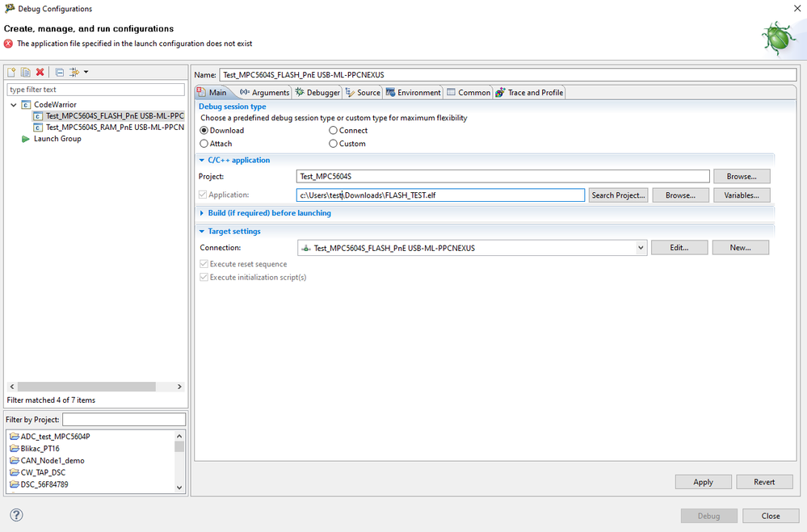The width and height of the screenshot is (807, 532).
Task: Click the Project text field
Action: (502, 177)
